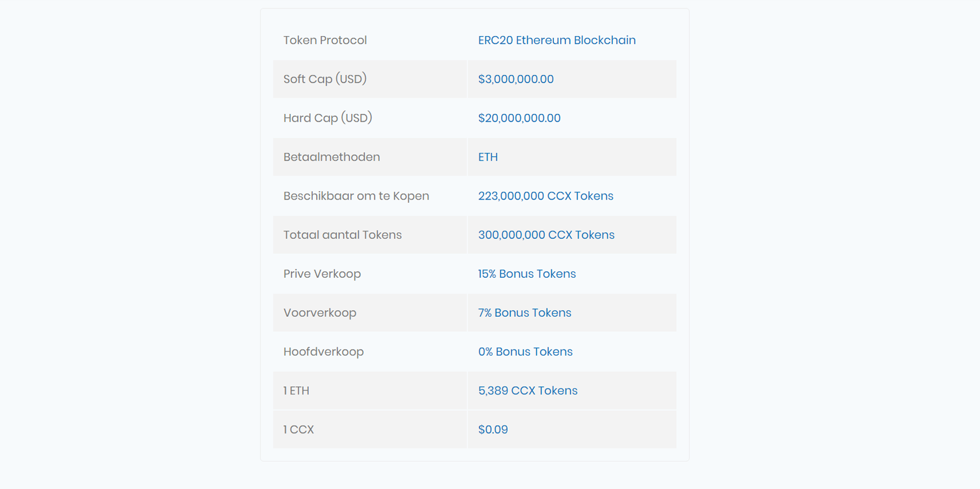Screen dimensions: 980x489
Task: Click the Betaalmethoden row label
Action: point(332,157)
